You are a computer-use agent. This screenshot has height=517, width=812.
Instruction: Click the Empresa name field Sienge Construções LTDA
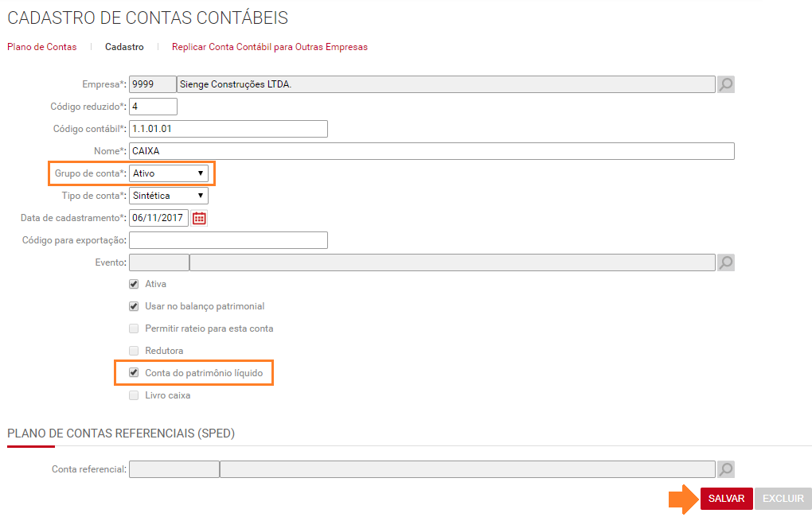[x=446, y=84]
